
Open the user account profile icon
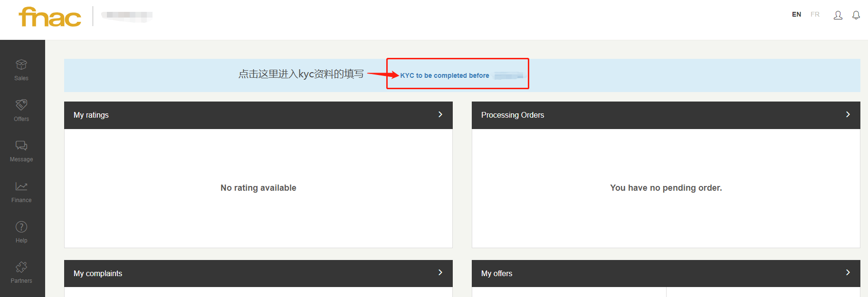point(838,15)
